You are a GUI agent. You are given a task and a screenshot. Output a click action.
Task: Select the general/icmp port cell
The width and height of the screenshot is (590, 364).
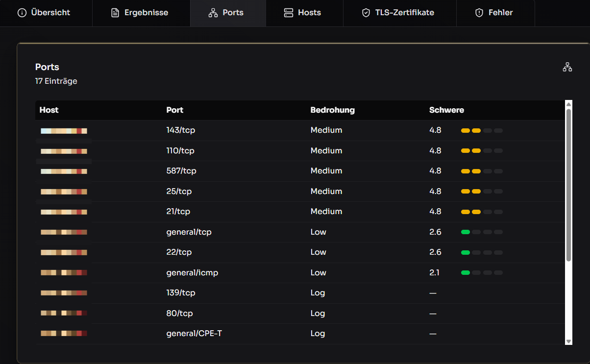[x=192, y=272]
